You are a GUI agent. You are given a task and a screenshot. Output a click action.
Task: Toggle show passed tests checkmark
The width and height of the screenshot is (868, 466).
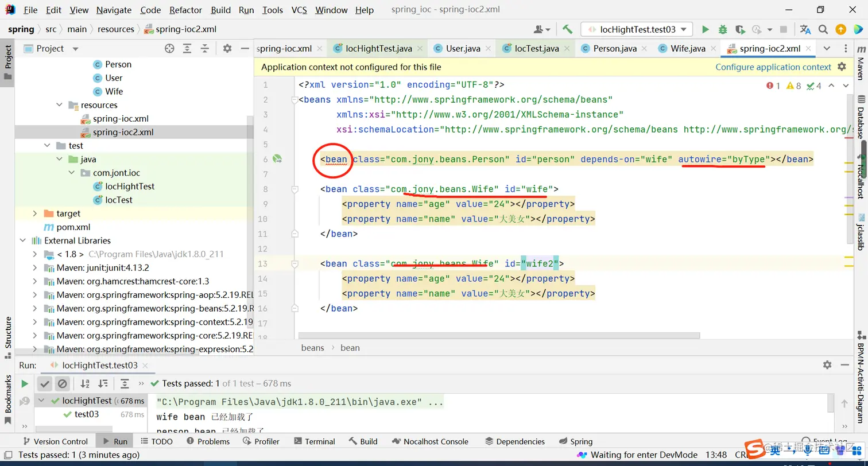(x=45, y=383)
